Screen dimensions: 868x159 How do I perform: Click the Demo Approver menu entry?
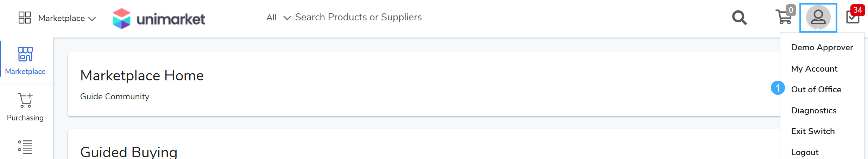(x=822, y=47)
